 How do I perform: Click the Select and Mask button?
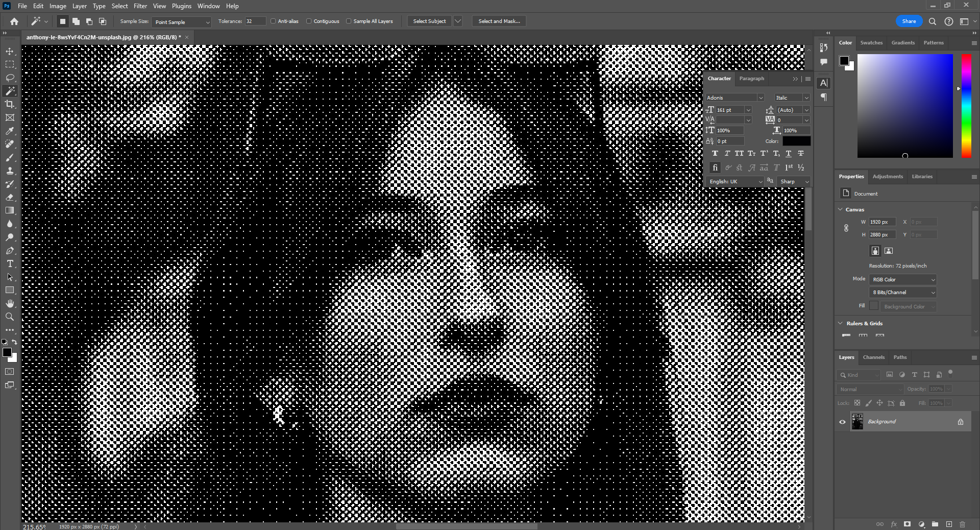pos(499,21)
